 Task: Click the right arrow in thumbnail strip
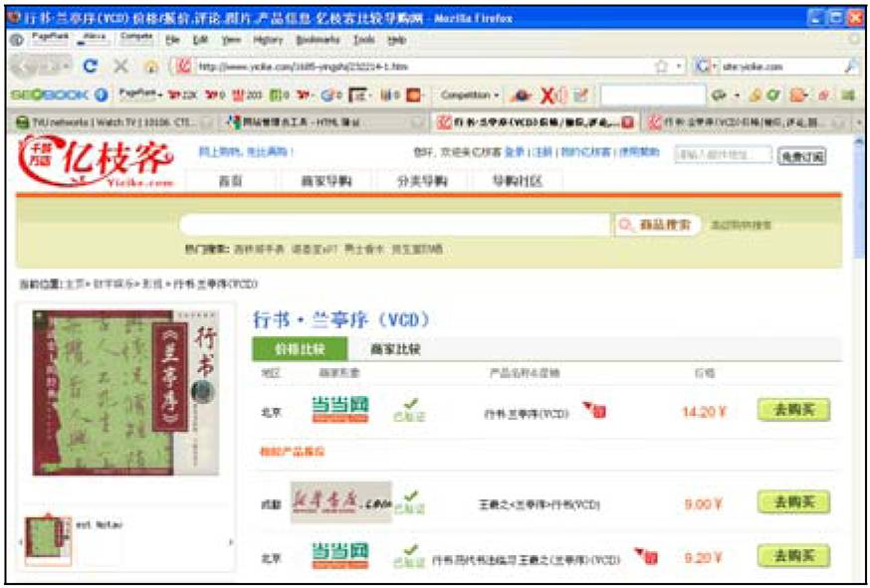tap(230, 542)
